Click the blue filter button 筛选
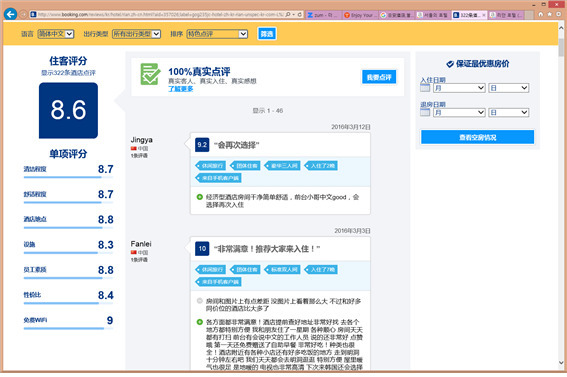 point(267,34)
